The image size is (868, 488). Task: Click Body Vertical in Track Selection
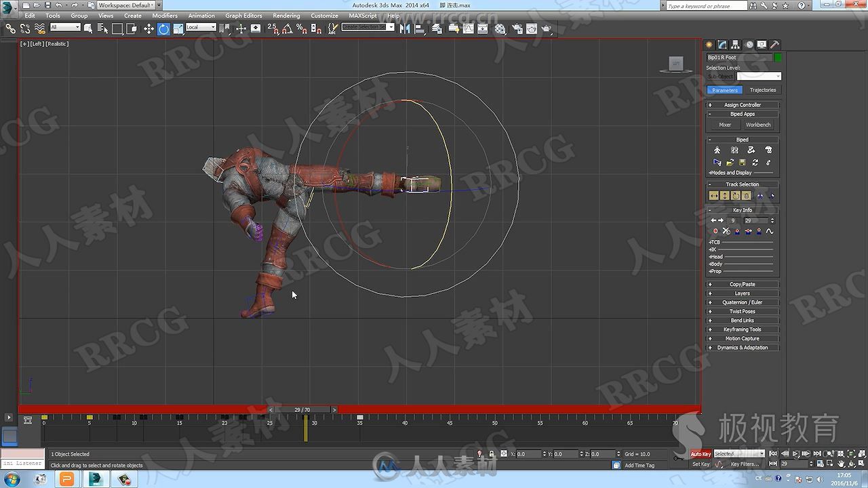[724, 196]
